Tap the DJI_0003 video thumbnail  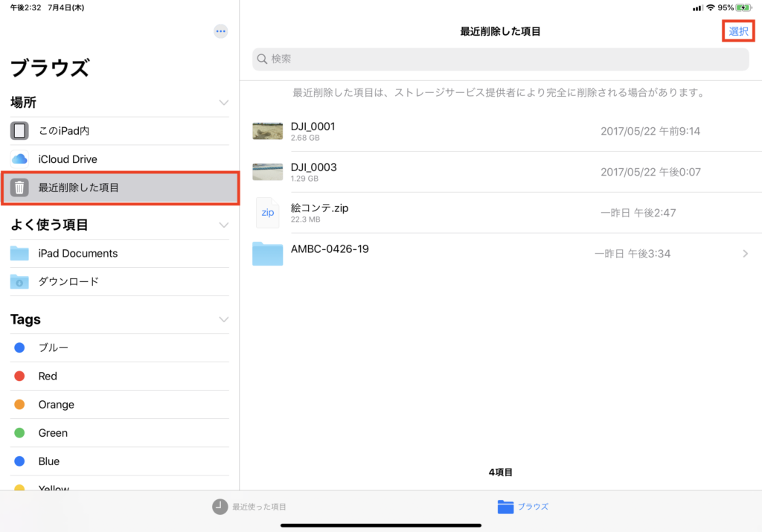click(x=267, y=171)
